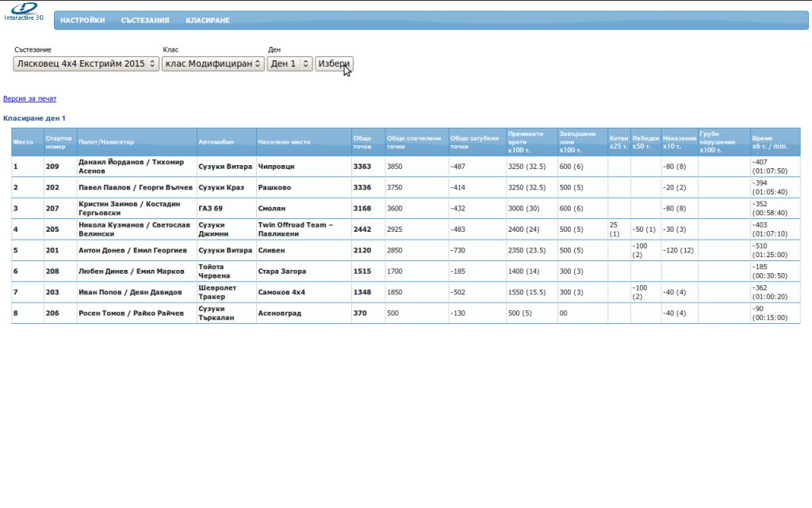Viewport: 812px width, 508px height.
Task: Click the 'Общо загубени точки' column header
Action: (x=477, y=142)
